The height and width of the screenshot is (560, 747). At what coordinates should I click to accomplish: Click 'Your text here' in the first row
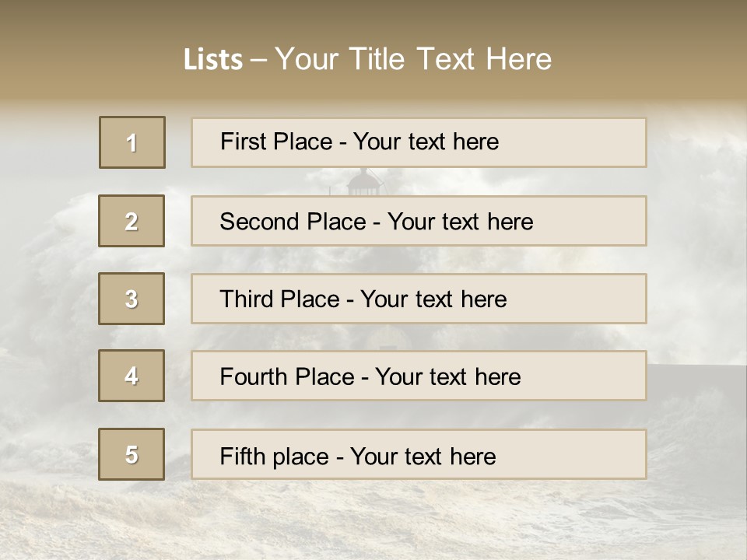click(x=426, y=142)
